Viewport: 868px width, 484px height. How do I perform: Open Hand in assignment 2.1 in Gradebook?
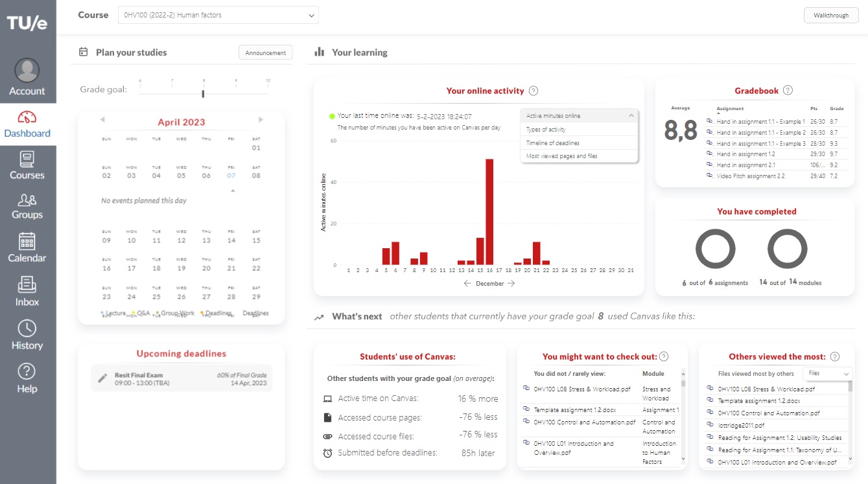point(745,165)
